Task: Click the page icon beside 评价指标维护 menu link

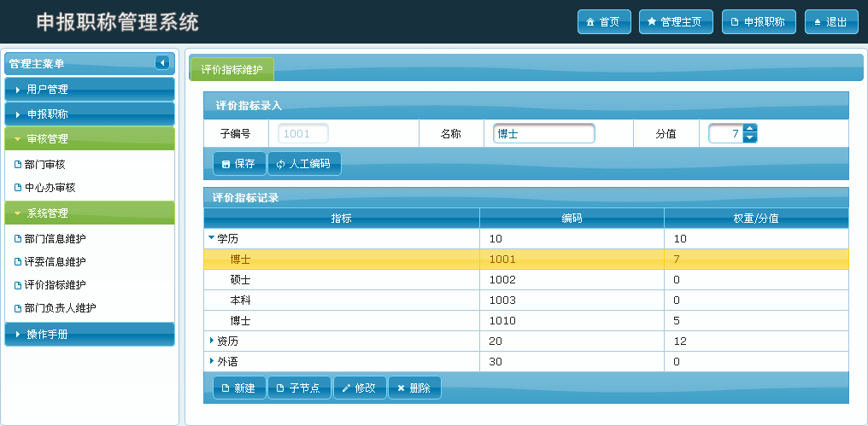Action: pyautogui.click(x=18, y=285)
